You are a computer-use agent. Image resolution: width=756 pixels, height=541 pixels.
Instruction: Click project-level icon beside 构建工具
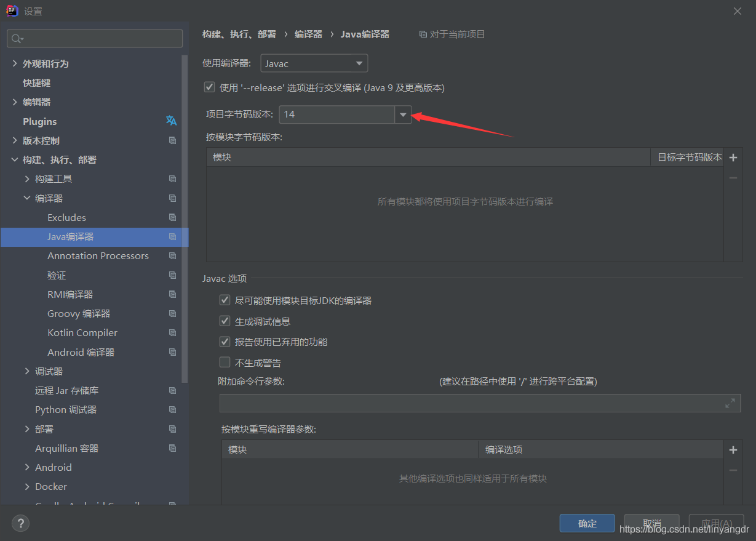pos(172,179)
